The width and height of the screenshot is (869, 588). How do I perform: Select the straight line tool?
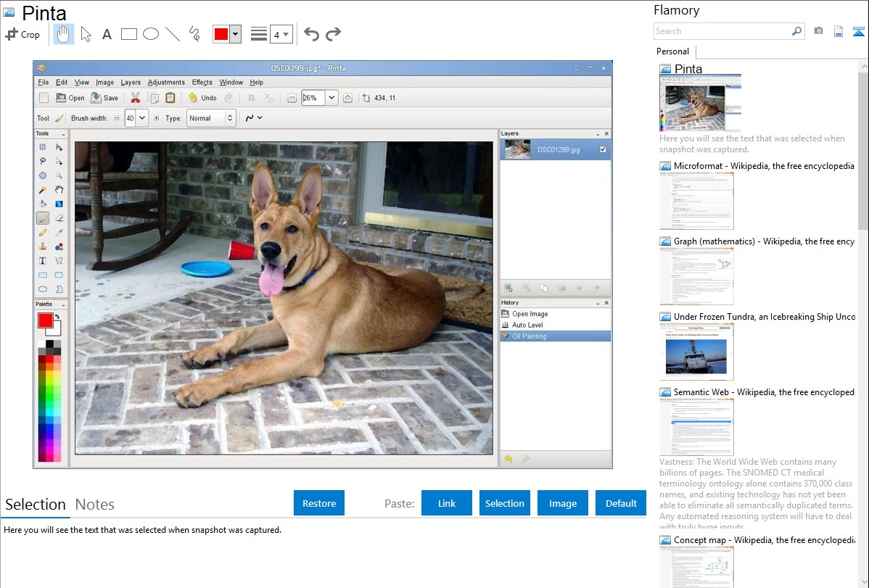[173, 34]
